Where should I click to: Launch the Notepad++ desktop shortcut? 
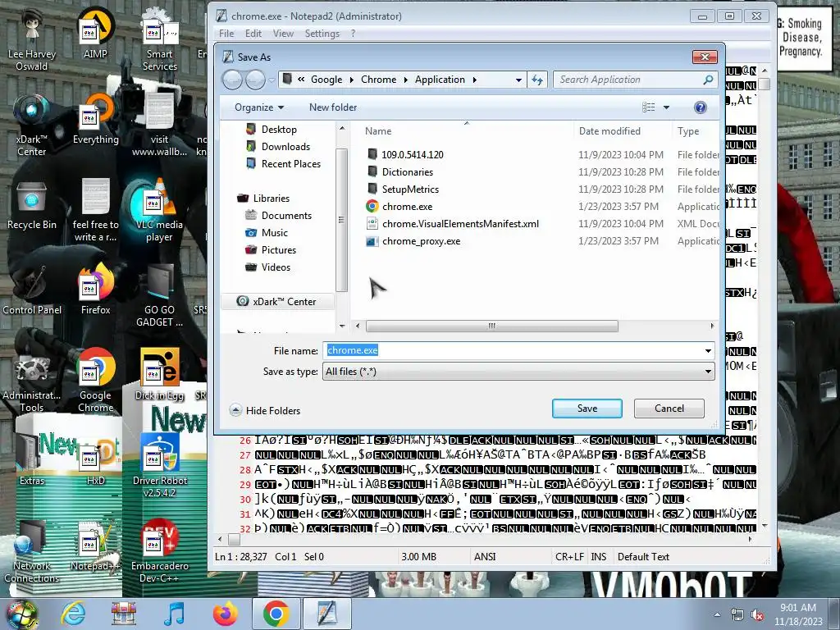(95, 546)
